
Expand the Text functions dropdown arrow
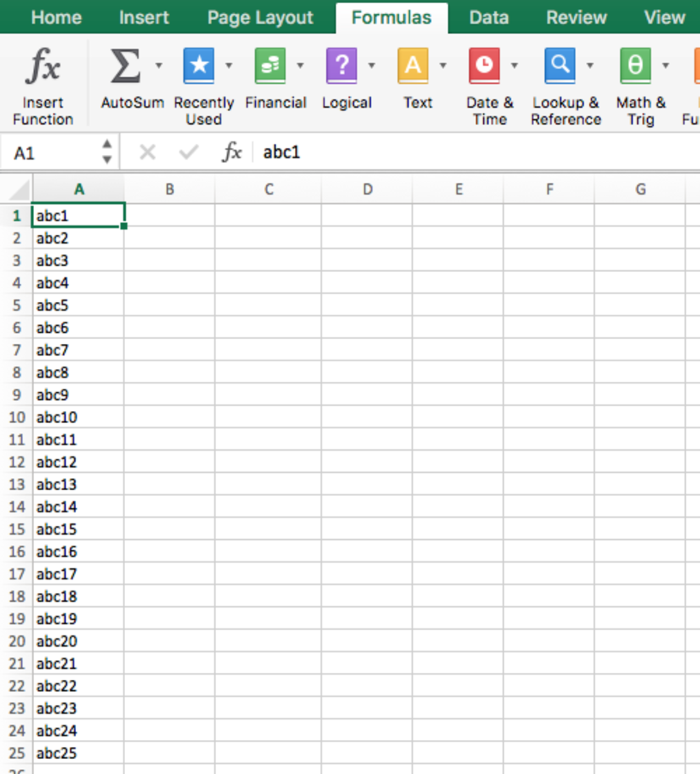(443, 65)
